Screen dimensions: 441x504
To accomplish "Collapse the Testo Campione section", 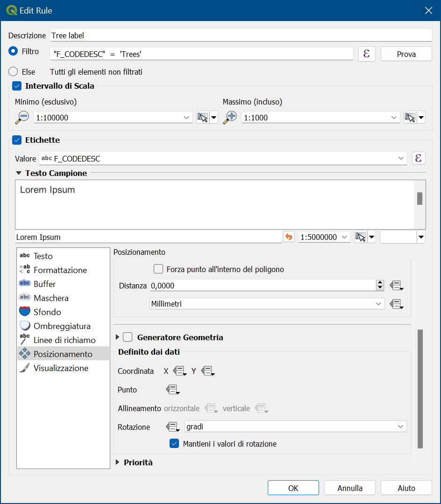I will point(19,173).
